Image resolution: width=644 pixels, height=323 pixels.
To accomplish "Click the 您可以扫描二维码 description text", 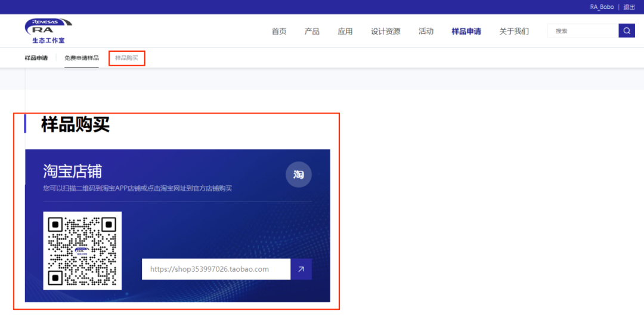I will [138, 189].
